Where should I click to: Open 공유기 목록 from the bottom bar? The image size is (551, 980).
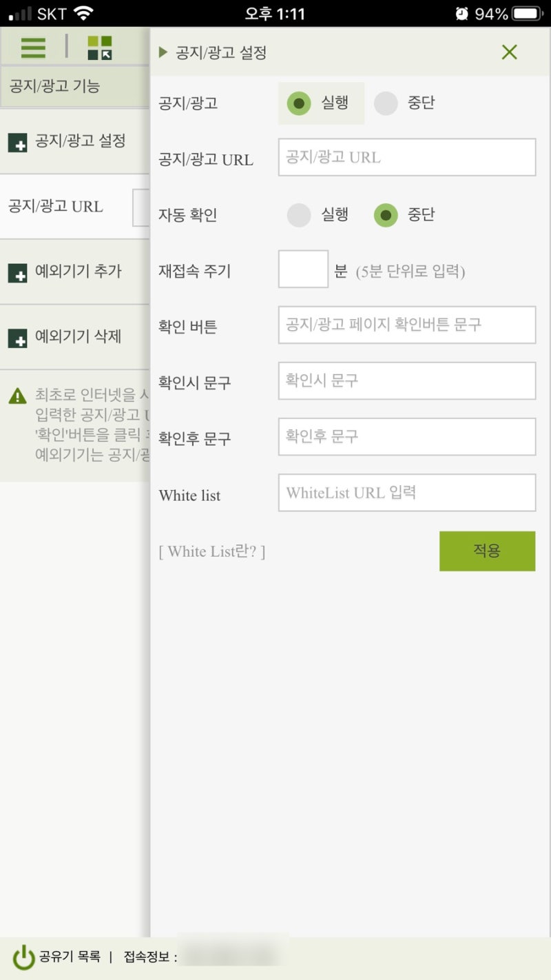(71, 957)
